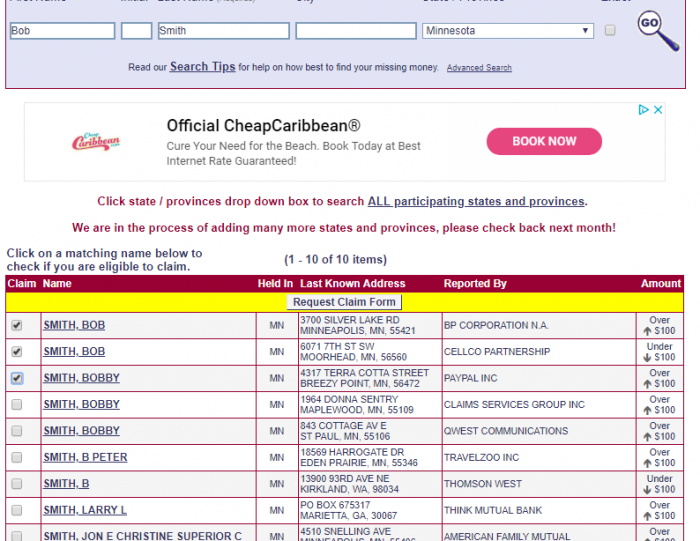Click the BOOK NOW ad button
700x541 pixels.
click(x=544, y=141)
